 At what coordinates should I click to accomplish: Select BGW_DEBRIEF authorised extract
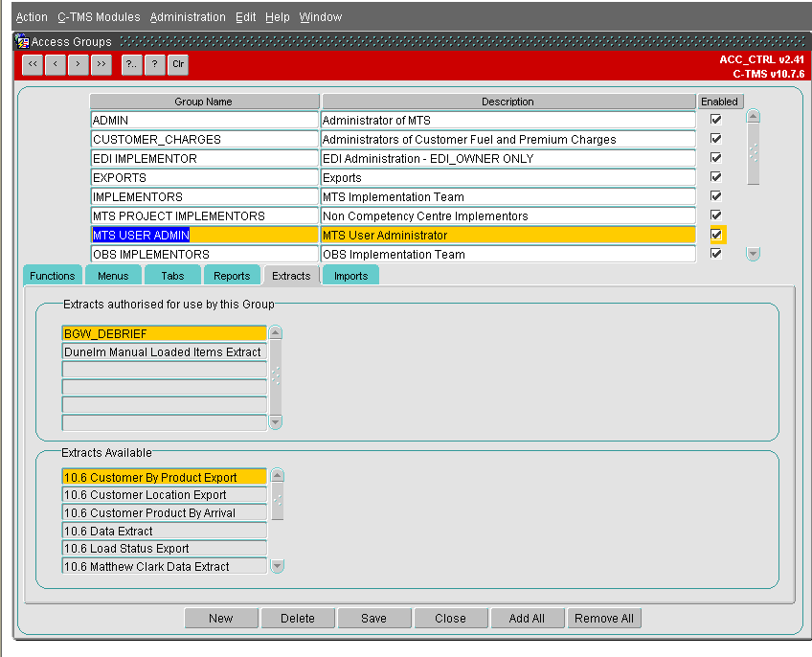pos(164,333)
